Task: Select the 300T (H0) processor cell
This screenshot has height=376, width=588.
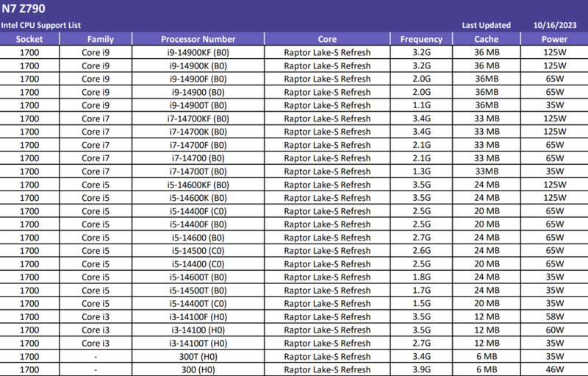Action: pos(198,356)
